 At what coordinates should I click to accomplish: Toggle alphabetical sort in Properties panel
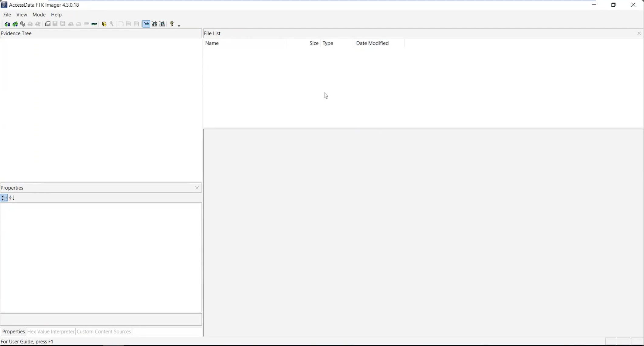click(x=12, y=198)
